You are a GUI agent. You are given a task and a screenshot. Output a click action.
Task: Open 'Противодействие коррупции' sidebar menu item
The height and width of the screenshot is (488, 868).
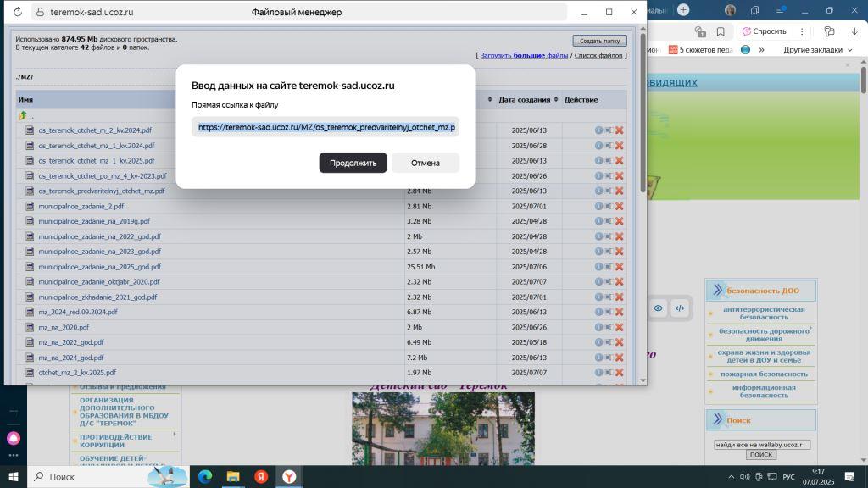click(115, 441)
